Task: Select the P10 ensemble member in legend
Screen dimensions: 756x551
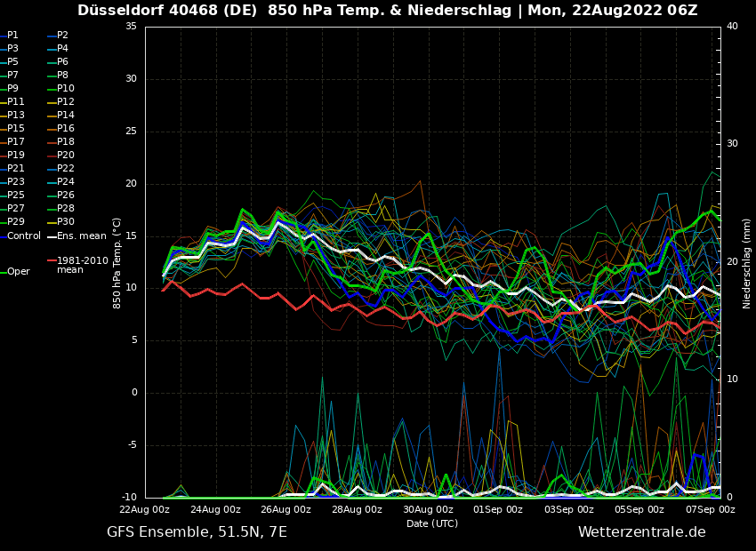Action: coord(66,89)
